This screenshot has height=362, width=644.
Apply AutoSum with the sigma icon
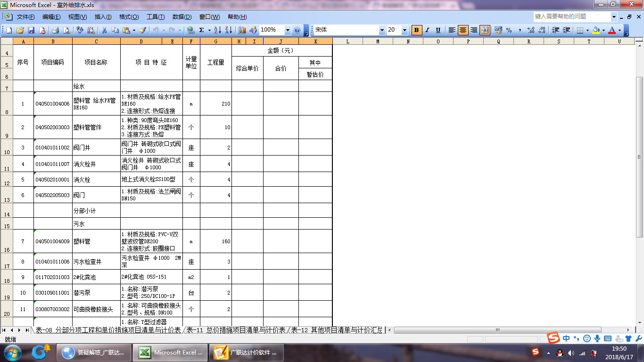[x=201, y=30]
